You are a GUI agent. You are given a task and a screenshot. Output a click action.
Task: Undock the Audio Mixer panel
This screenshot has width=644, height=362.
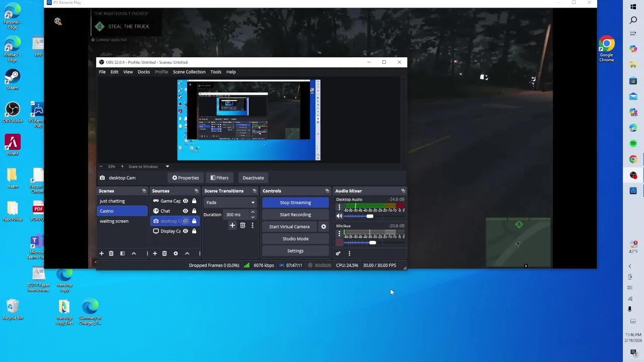pos(403,191)
